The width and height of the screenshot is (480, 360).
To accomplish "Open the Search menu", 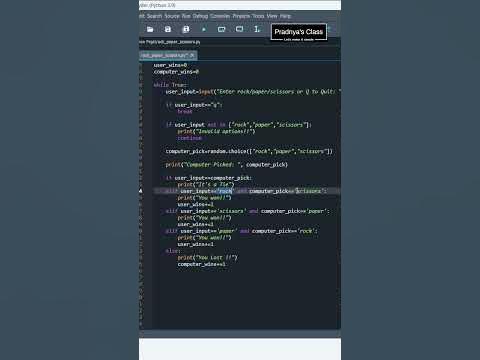I will pos(154,16).
